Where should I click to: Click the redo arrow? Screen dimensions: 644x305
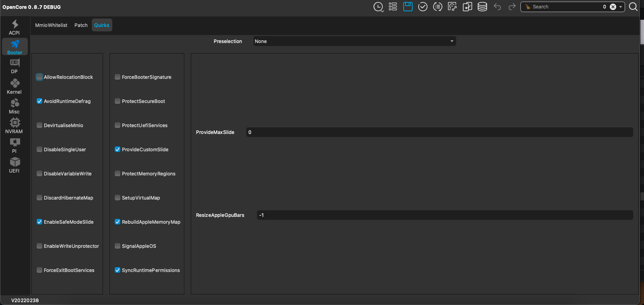(512, 7)
